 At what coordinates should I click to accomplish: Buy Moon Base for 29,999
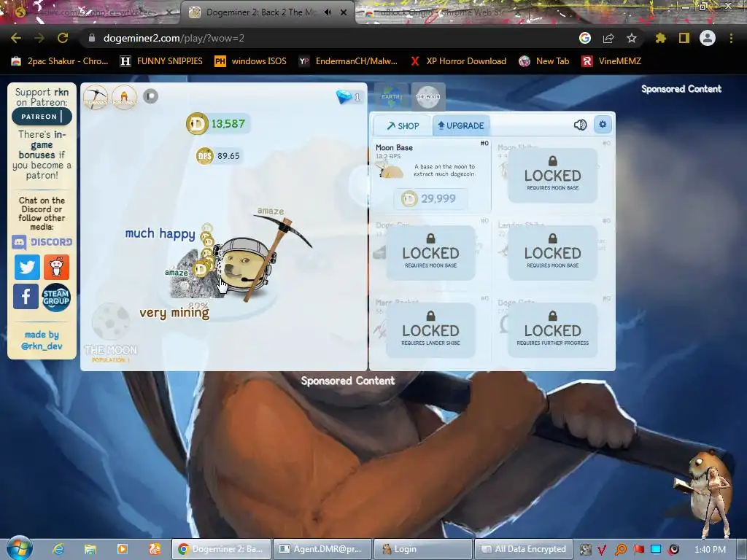tap(430, 198)
